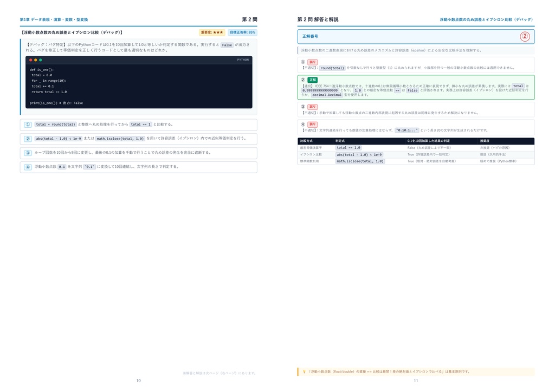
Task: Click table cell 'total == 1.0'
Action: coord(349,148)
